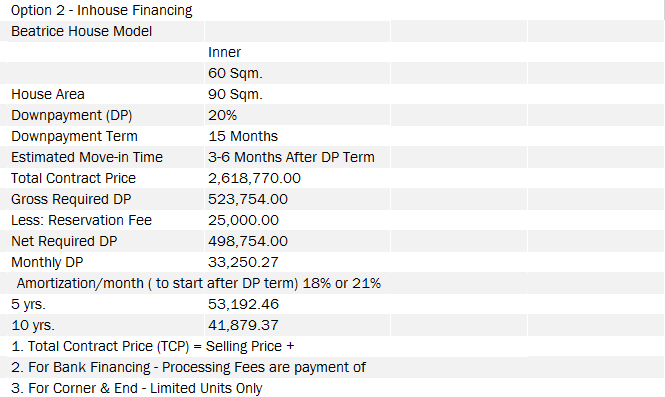Image resolution: width=665 pixels, height=397 pixels.
Task: Click the Amortization/month header row
Action: [199, 283]
